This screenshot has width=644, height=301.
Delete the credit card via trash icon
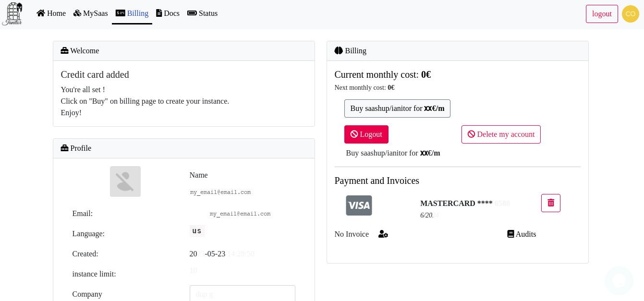[550, 203]
